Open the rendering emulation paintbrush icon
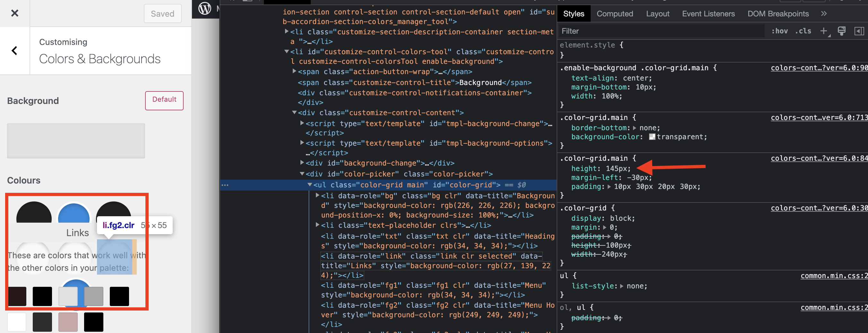The height and width of the screenshot is (333, 868). tap(841, 31)
